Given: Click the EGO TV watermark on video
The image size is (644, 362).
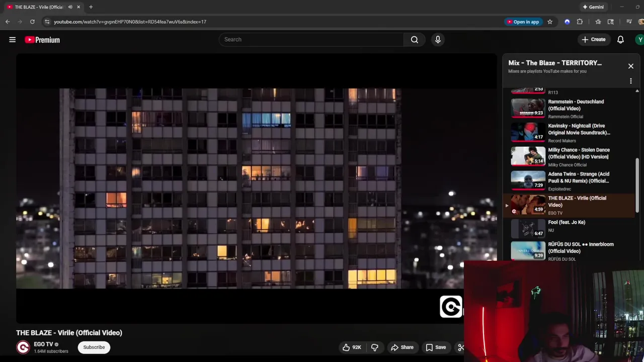Looking at the screenshot, I should pos(451,307).
